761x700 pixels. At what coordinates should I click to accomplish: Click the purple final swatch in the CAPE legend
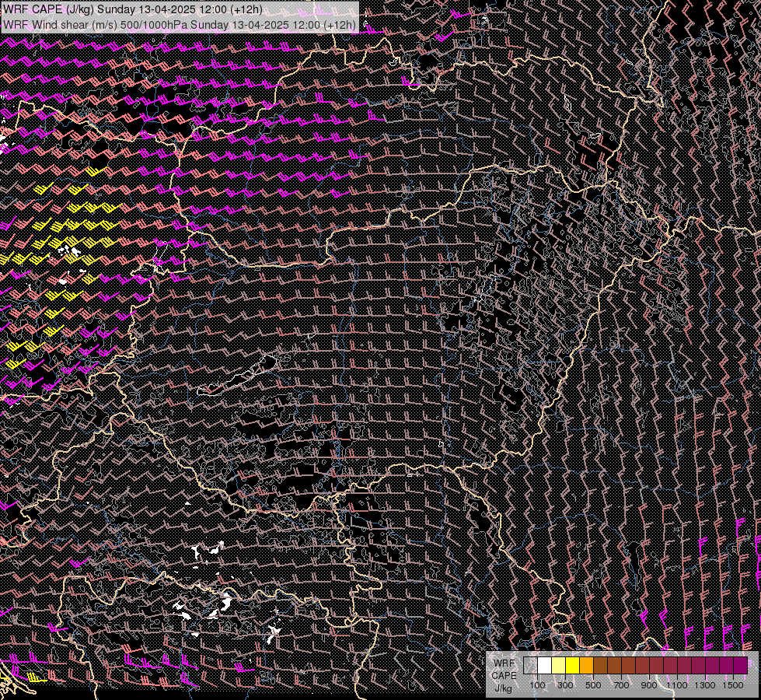[x=741, y=666]
